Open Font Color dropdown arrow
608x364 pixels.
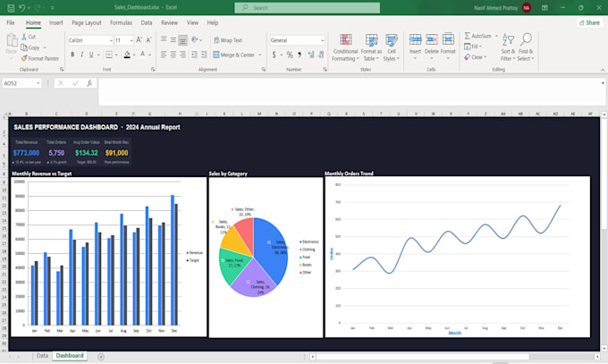(149, 55)
